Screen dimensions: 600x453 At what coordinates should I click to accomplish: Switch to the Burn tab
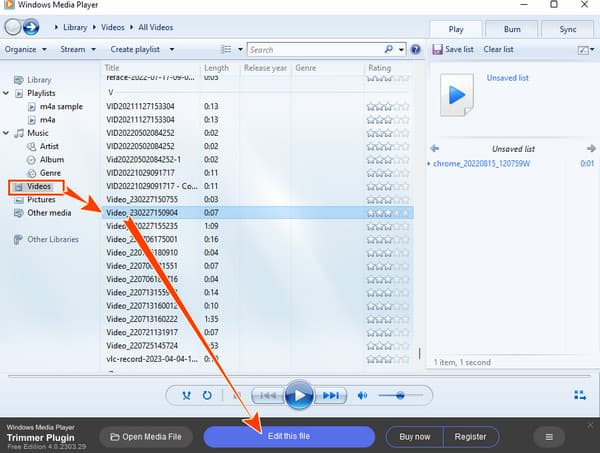(x=513, y=28)
